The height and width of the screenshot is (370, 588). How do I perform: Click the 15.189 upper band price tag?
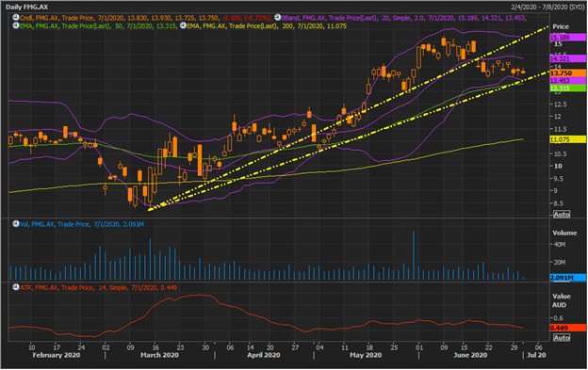pyautogui.click(x=568, y=37)
